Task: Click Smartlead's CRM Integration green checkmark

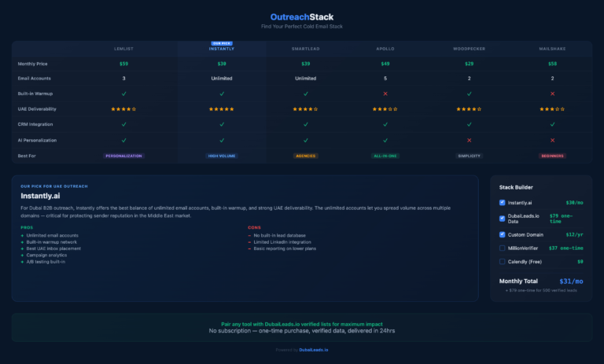Action: 306,124
